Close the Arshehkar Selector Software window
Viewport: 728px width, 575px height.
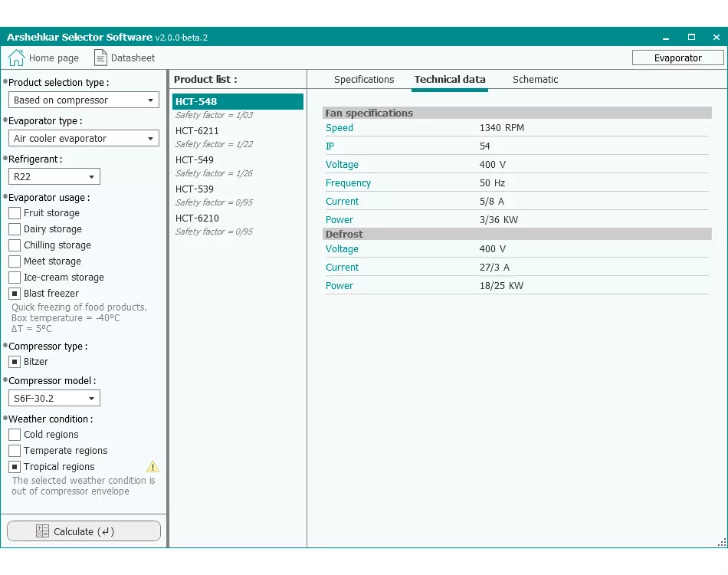click(715, 37)
